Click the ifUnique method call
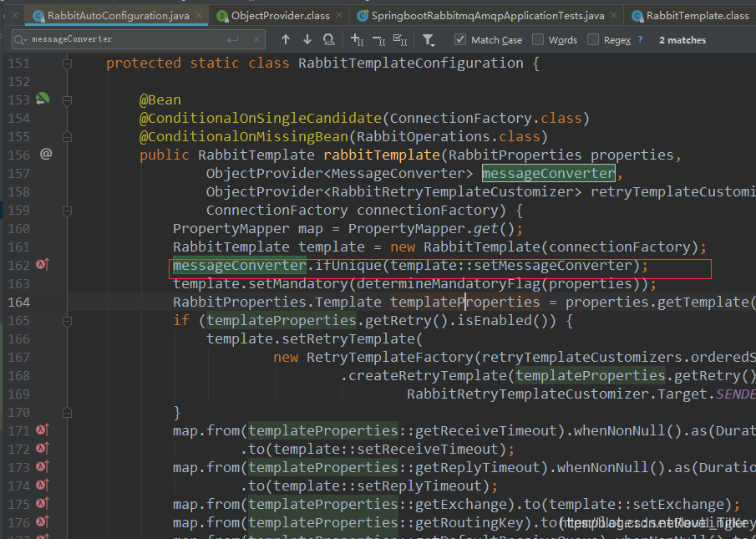 tap(348, 265)
